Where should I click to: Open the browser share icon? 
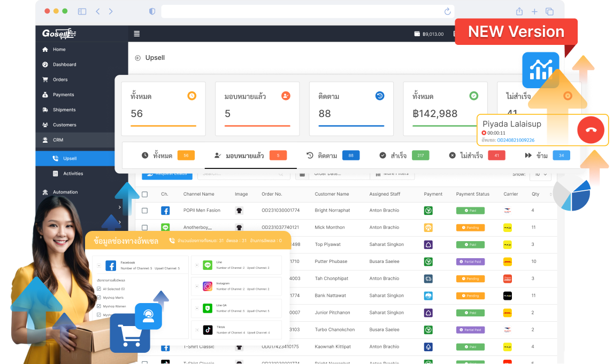click(x=519, y=11)
